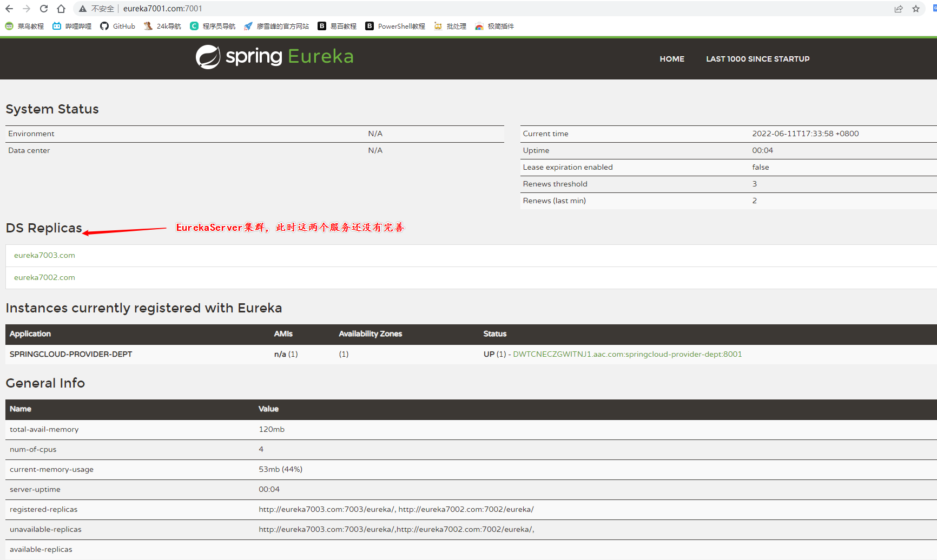Open the 菜鸟教程 bookmark
937x560 pixels.
pos(25,26)
